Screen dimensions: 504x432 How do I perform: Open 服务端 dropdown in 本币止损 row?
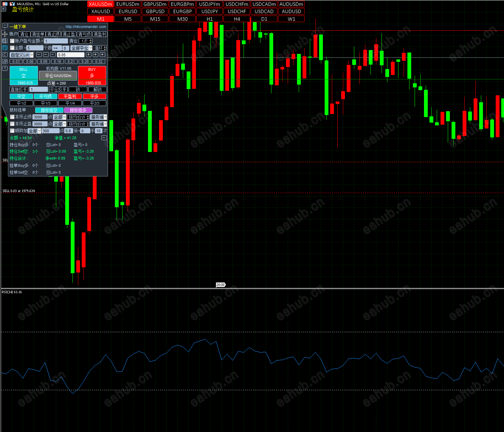(x=99, y=117)
